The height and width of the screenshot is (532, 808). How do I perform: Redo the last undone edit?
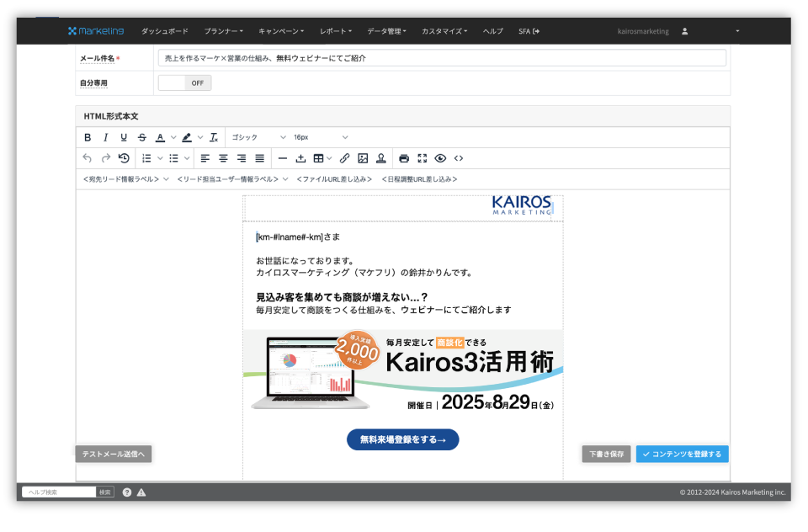tap(106, 158)
